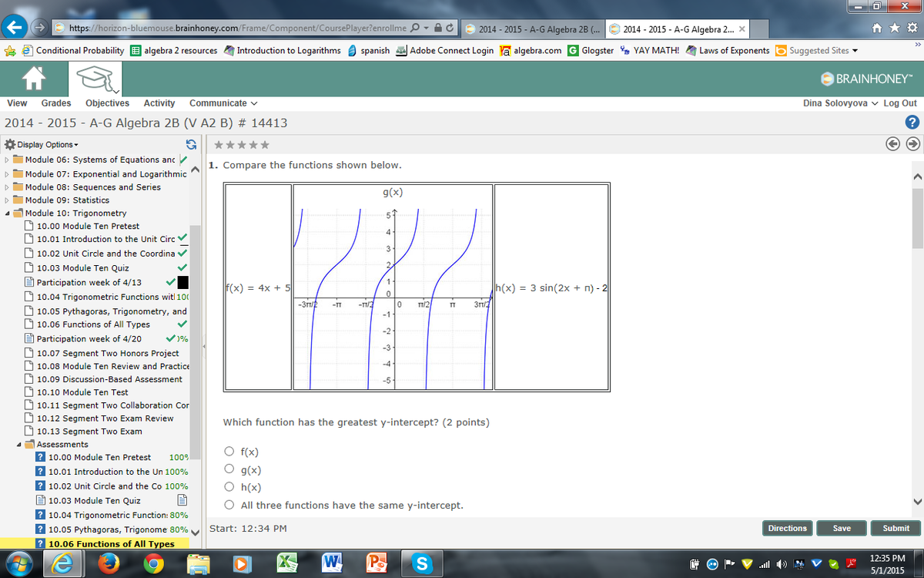Add to favorites bar star icon
The image size is (924, 578).
coord(10,50)
